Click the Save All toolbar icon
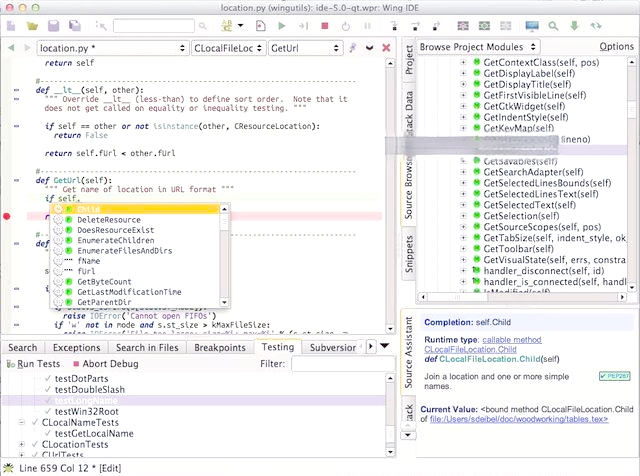640x476 pixels. pos(75,26)
